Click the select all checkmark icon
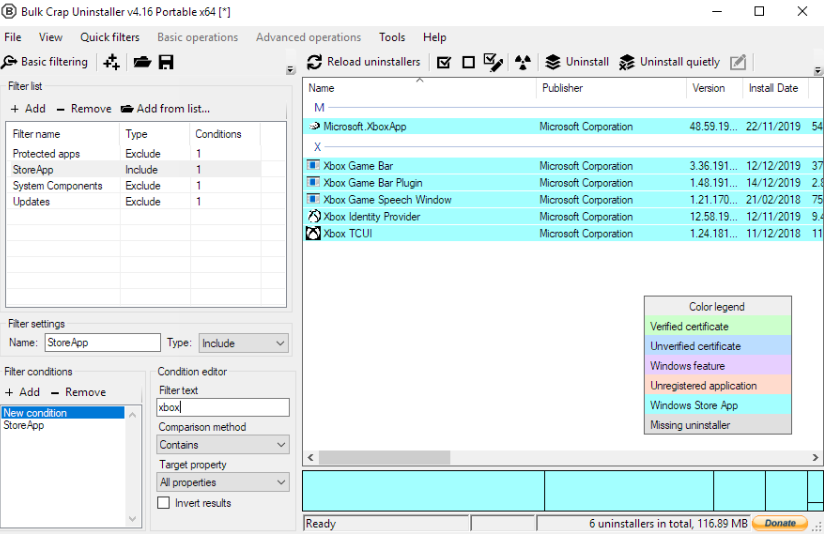824x534 pixels. tap(444, 63)
